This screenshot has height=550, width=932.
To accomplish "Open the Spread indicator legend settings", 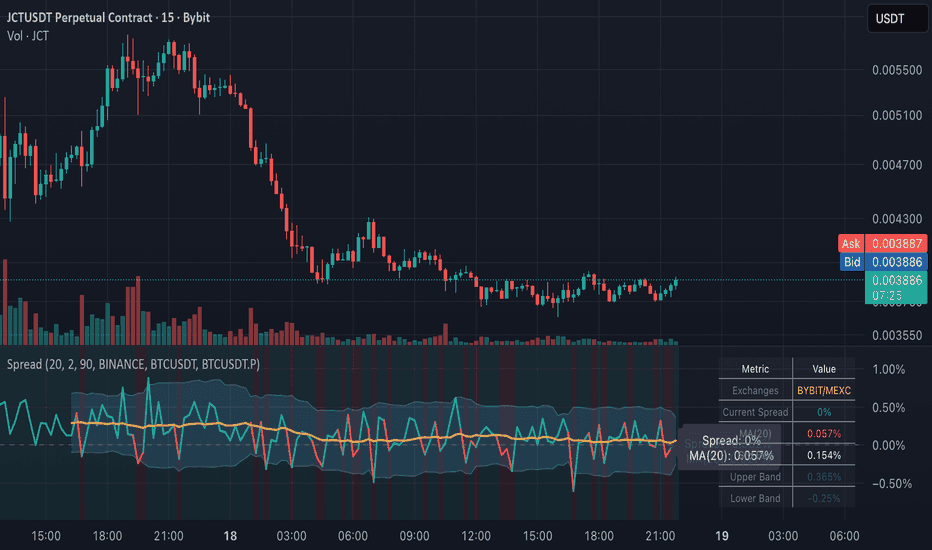I will pyautogui.click(x=133, y=364).
